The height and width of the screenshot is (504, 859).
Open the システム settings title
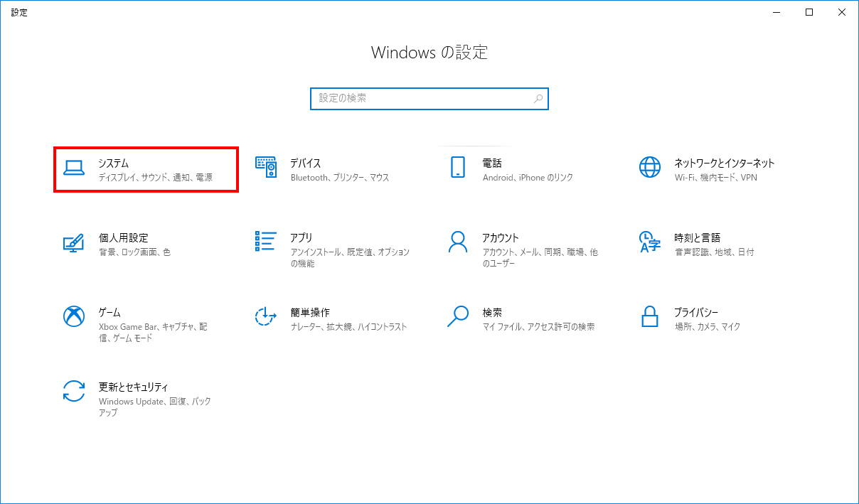click(114, 163)
